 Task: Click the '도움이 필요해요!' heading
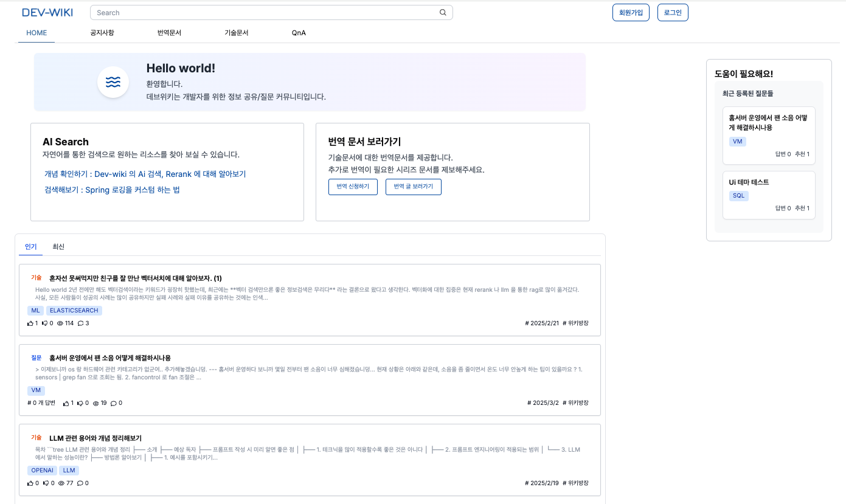tap(744, 74)
